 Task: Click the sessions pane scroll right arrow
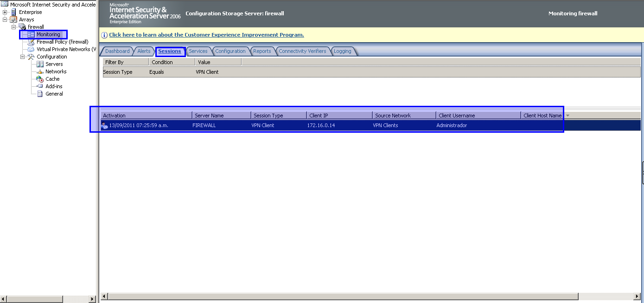(x=638, y=297)
